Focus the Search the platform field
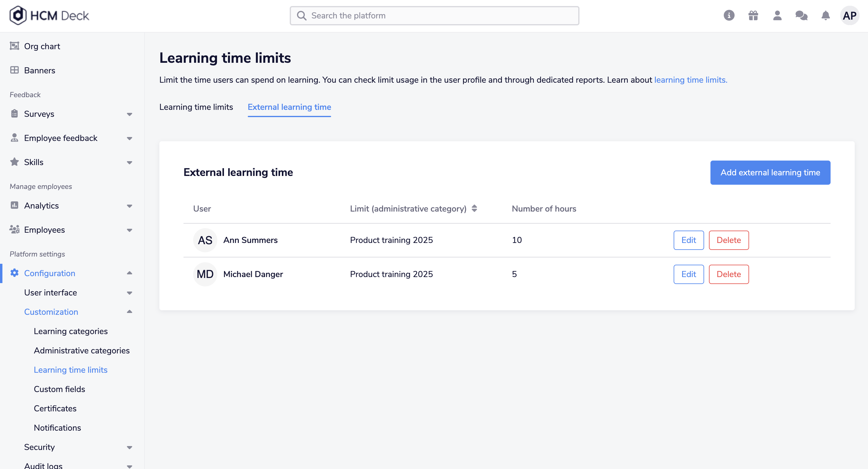 coord(434,16)
